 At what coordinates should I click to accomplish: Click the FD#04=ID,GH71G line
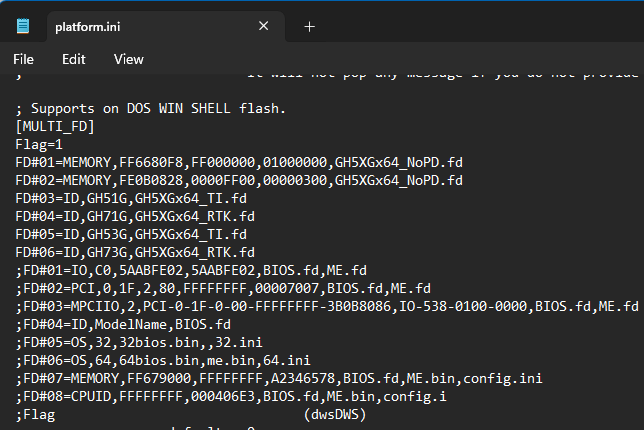click(135, 216)
